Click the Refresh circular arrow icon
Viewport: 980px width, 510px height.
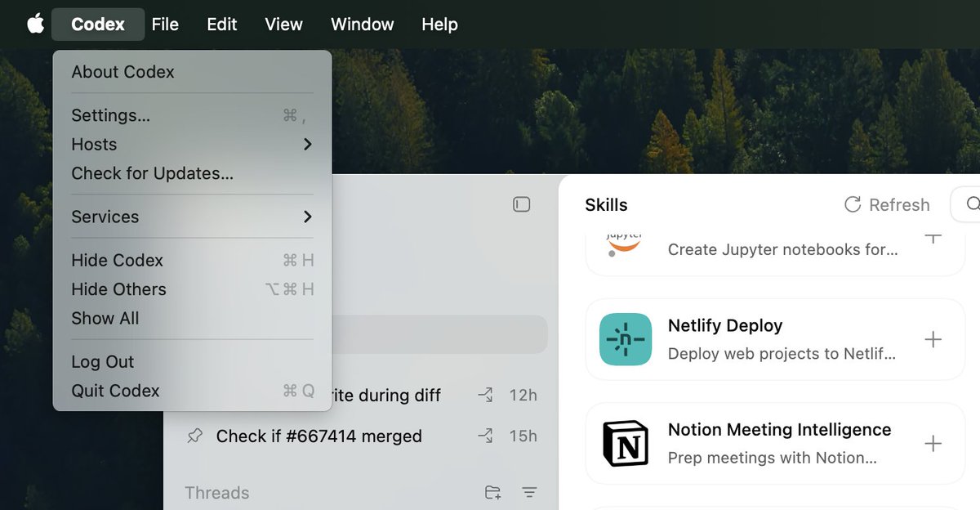point(853,204)
